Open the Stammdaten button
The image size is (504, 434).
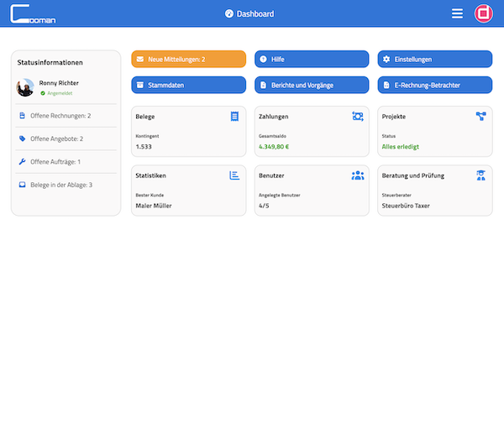point(189,85)
